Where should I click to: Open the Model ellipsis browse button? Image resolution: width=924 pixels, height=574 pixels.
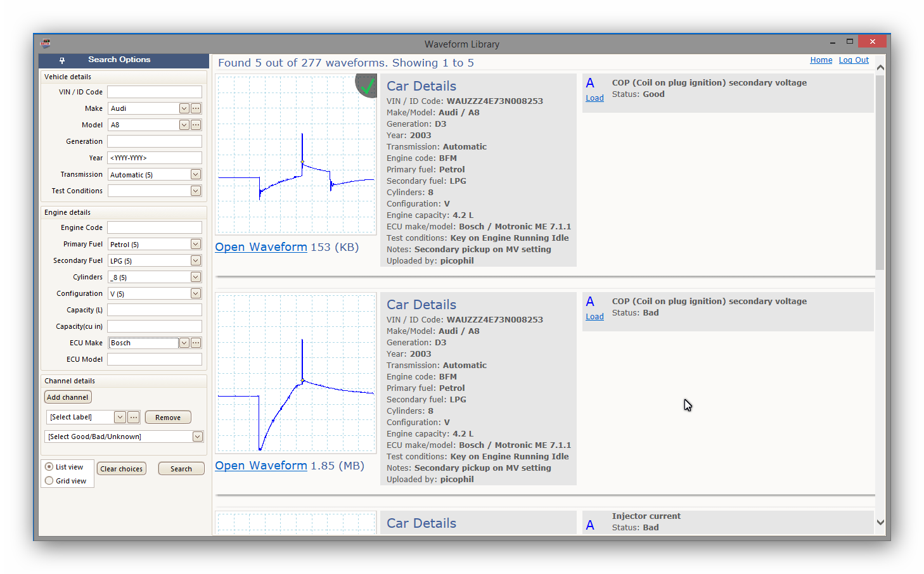click(196, 125)
